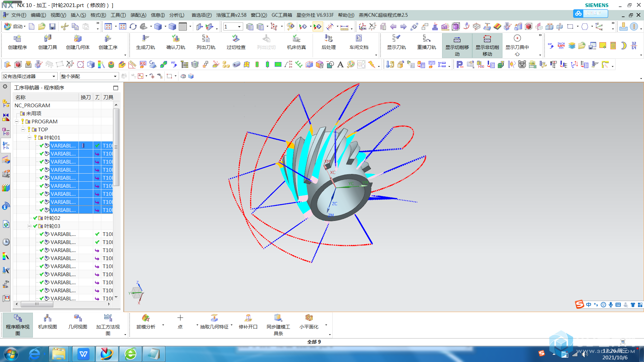Open the 文件(F) menu
The image size is (644, 362).
pyautogui.click(x=18, y=15)
